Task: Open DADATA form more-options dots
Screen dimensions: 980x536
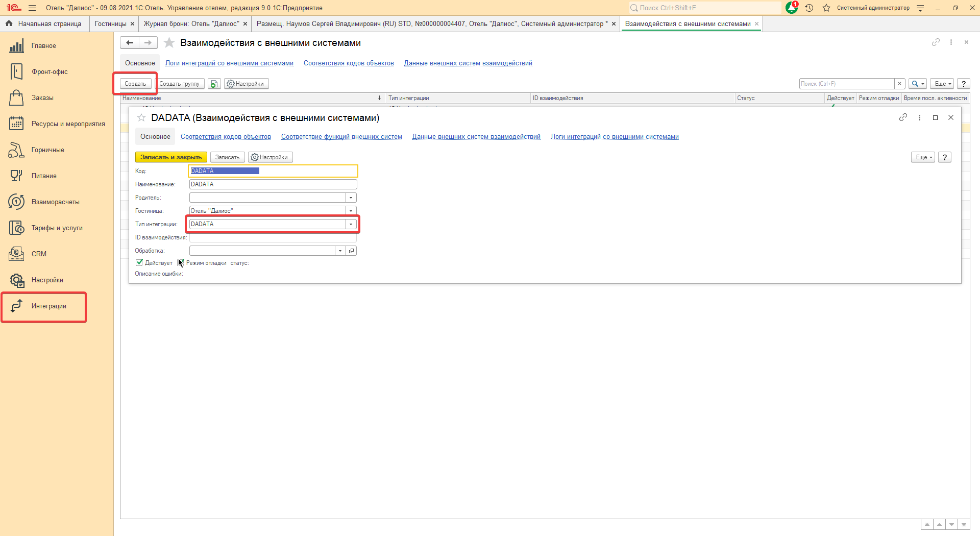Action: click(x=919, y=117)
